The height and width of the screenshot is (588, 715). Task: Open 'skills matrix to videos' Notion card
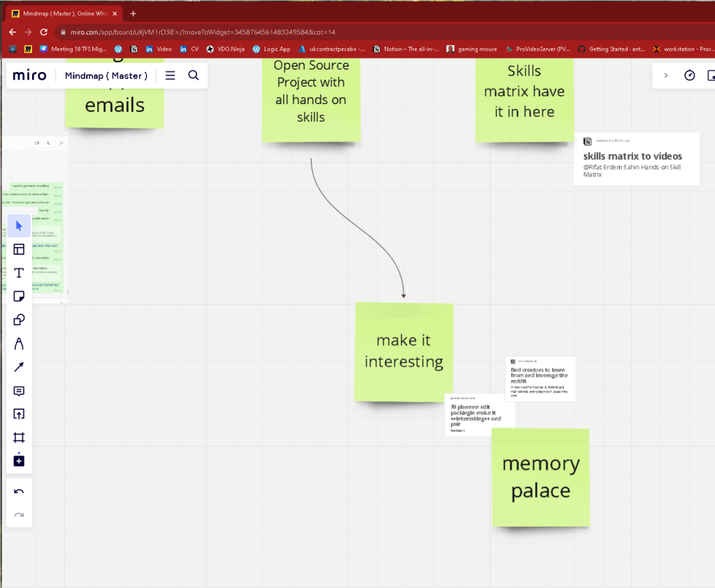pos(637,159)
